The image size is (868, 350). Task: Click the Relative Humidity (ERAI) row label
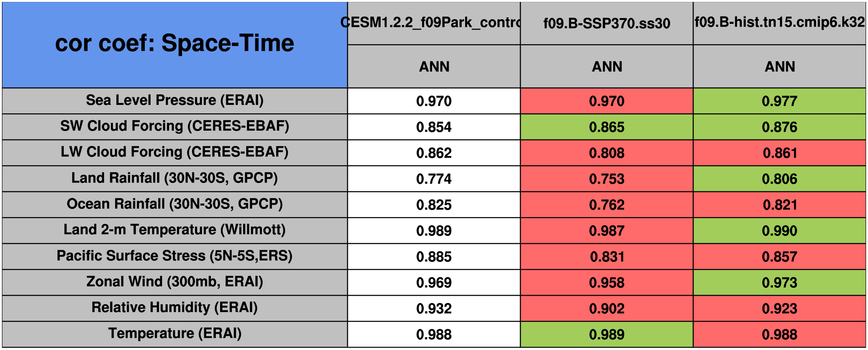tap(175, 308)
